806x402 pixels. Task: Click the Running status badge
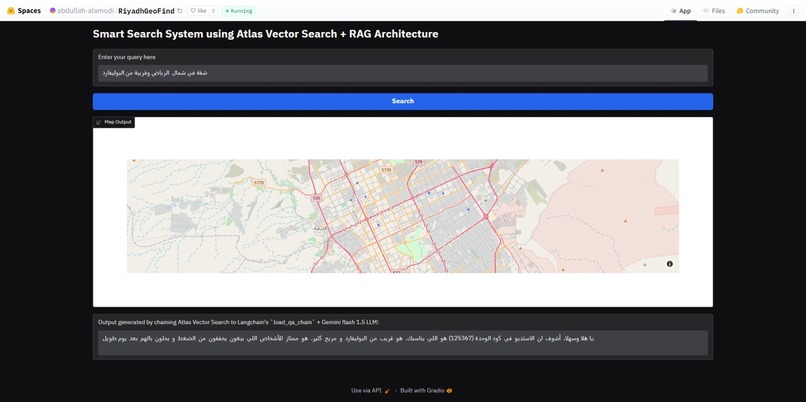(239, 11)
